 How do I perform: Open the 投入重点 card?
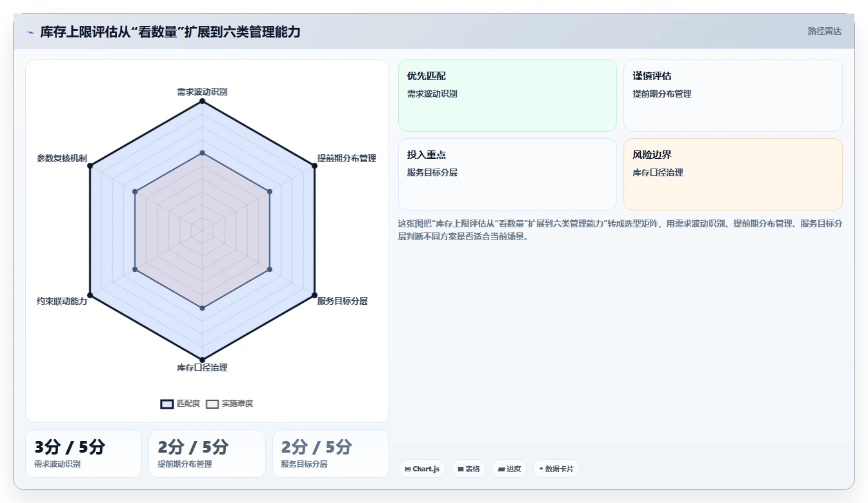click(x=507, y=174)
